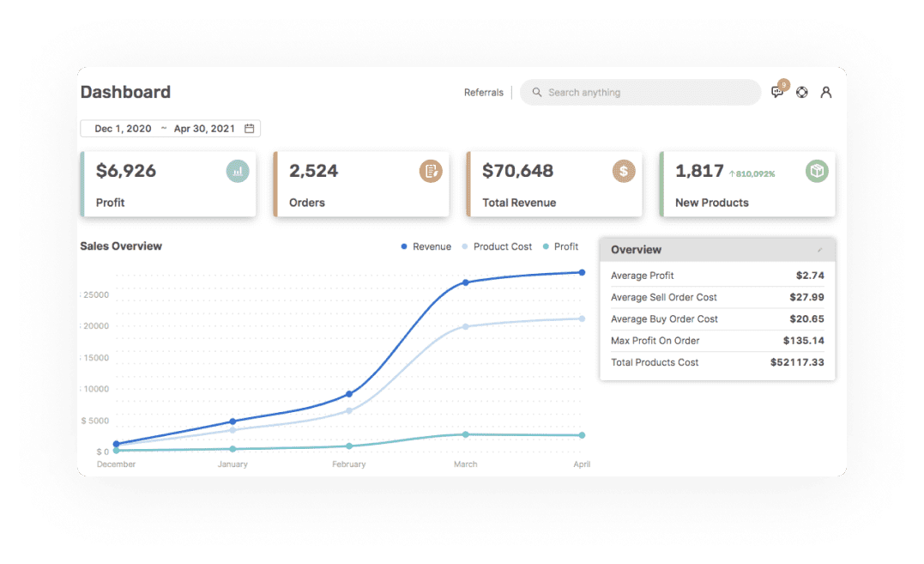924x564 pixels.
Task: Select the Average Profit row in Overview
Action: (716, 276)
